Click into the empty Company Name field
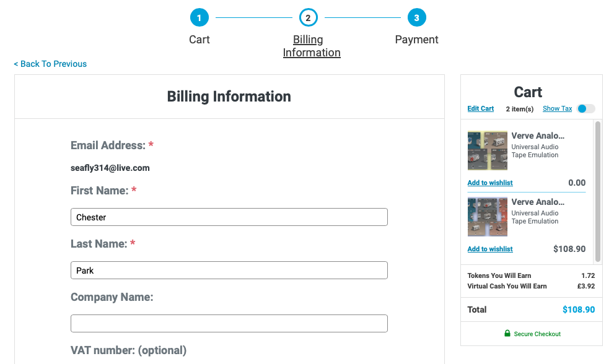The height and width of the screenshot is (364, 614). coord(229,324)
